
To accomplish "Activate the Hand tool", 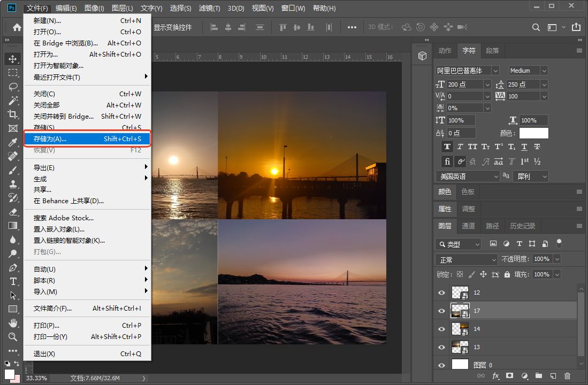I will pyautogui.click(x=13, y=323).
